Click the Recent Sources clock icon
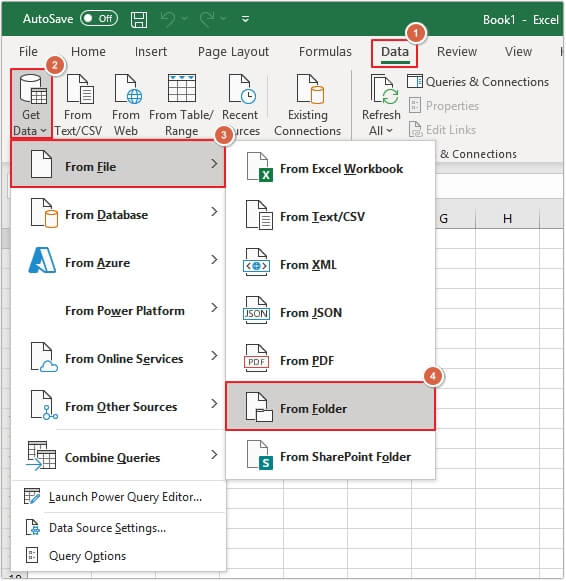 point(242,89)
